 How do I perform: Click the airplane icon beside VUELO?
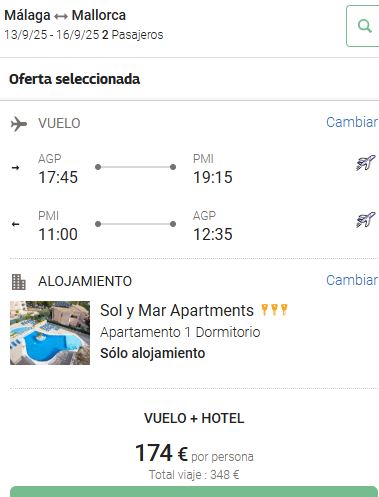click(19, 124)
